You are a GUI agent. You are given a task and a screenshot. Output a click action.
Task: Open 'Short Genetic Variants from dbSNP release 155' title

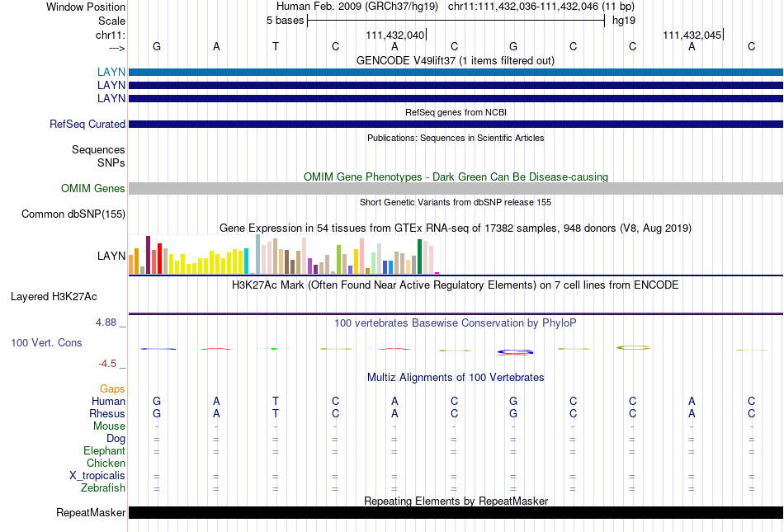pos(456,202)
